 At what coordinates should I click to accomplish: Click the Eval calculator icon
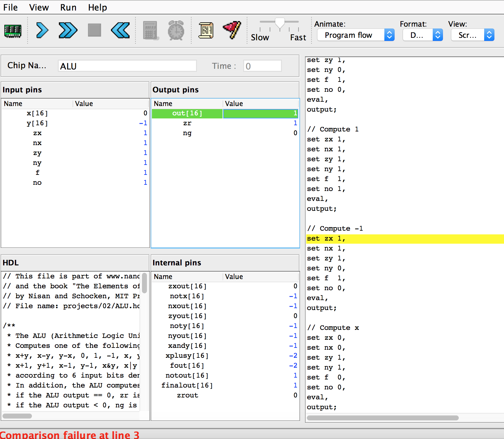pos(151,31)
